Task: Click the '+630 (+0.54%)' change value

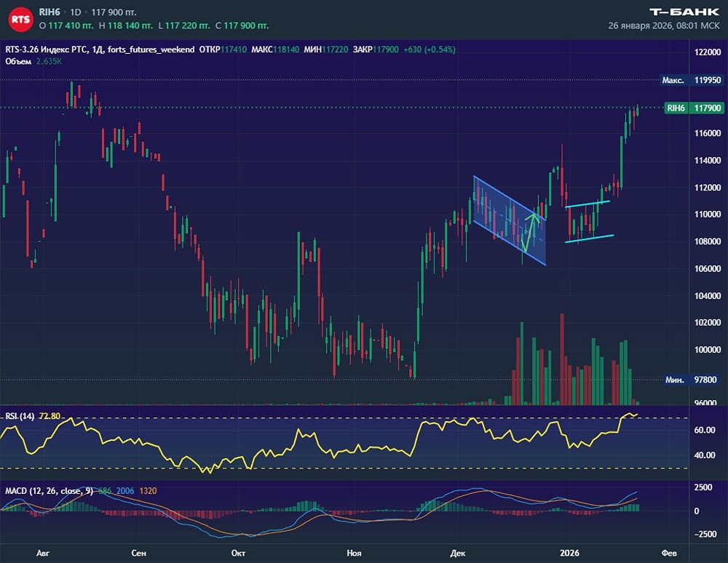Action: pos(430,49)
